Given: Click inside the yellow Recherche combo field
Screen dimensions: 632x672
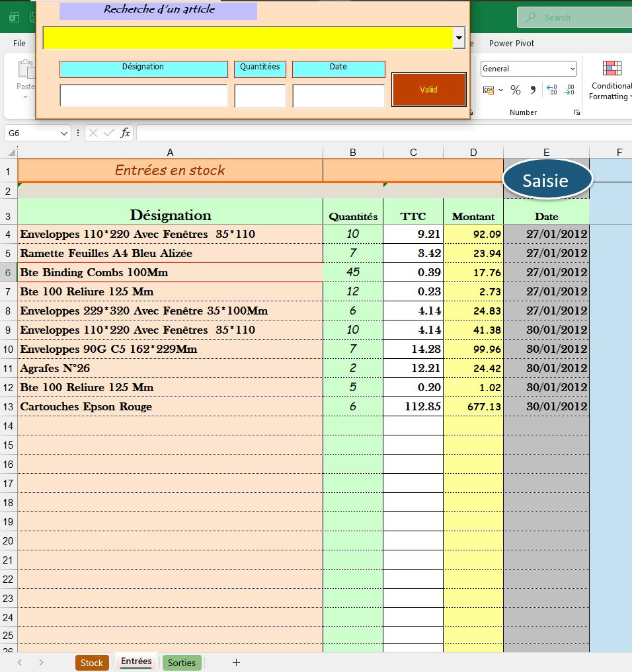Looking at the screenshot, I should (x=248, y=38).
